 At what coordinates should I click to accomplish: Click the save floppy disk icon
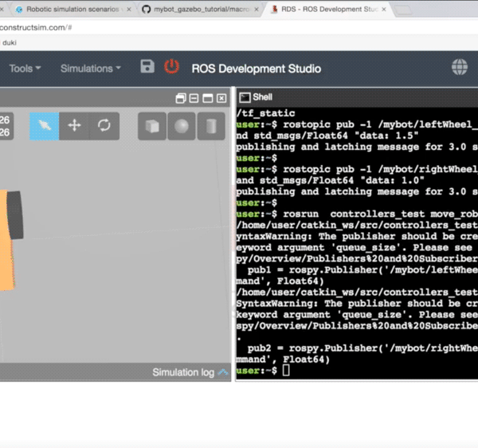coord(147,66)
